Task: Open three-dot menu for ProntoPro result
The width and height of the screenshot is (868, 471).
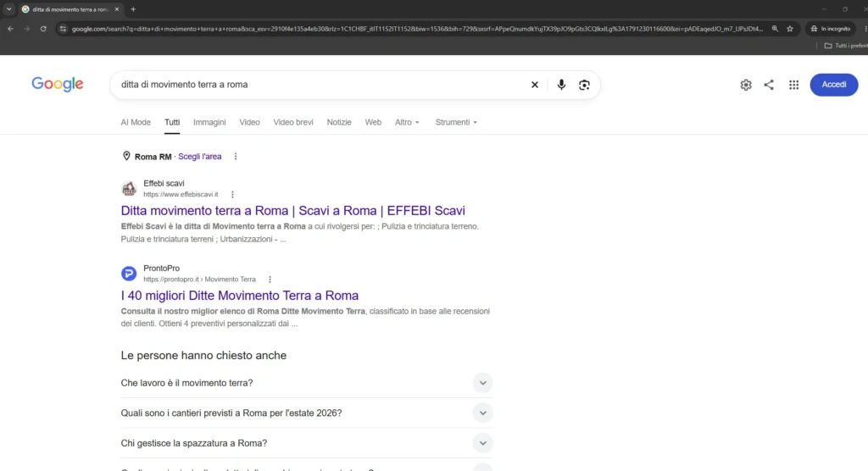Action: 270,280
